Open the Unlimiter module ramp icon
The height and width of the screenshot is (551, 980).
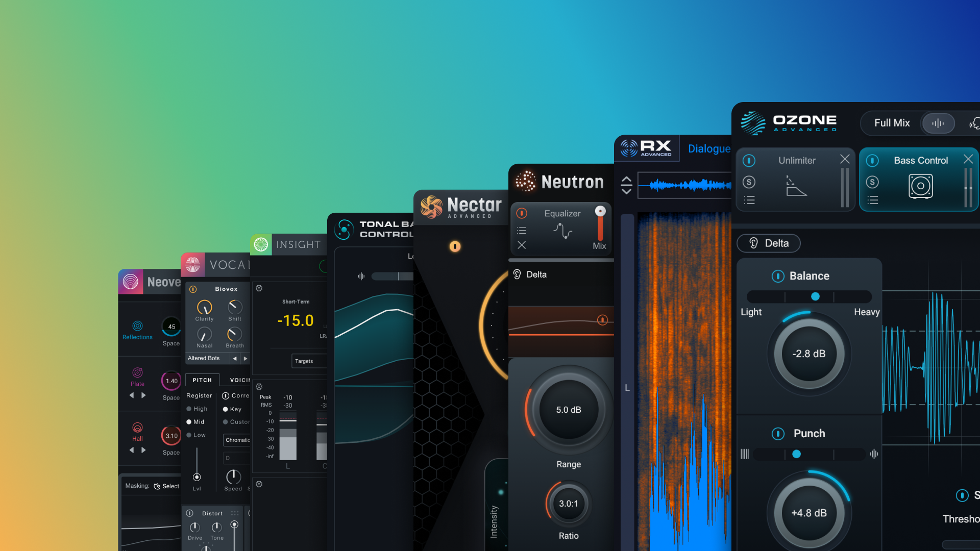click(x=796, y=186)
